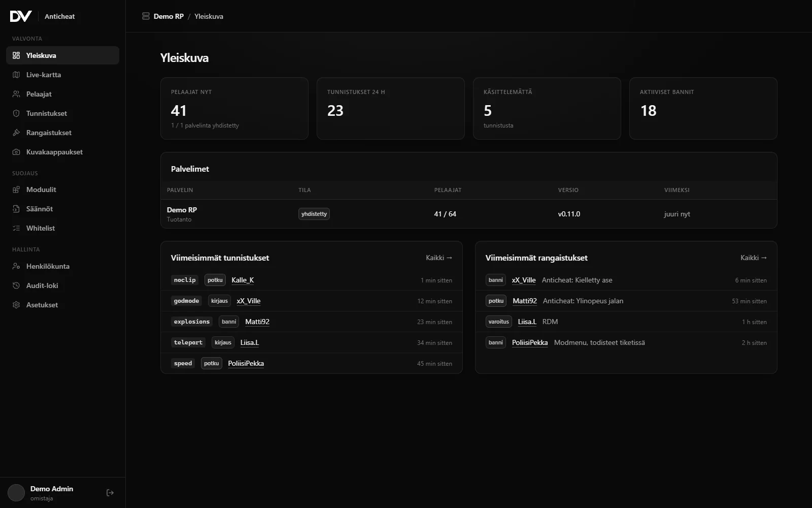The width and height of the screenshot is (812, 508).
Task: Click the varoitus badge for Liisa.L
Action: (499, 322)
